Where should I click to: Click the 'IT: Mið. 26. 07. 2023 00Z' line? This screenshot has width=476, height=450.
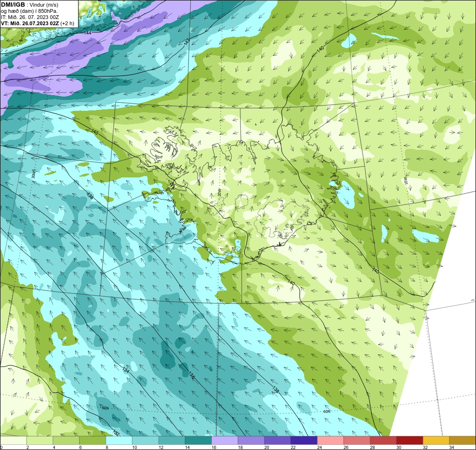click(30, 17)
